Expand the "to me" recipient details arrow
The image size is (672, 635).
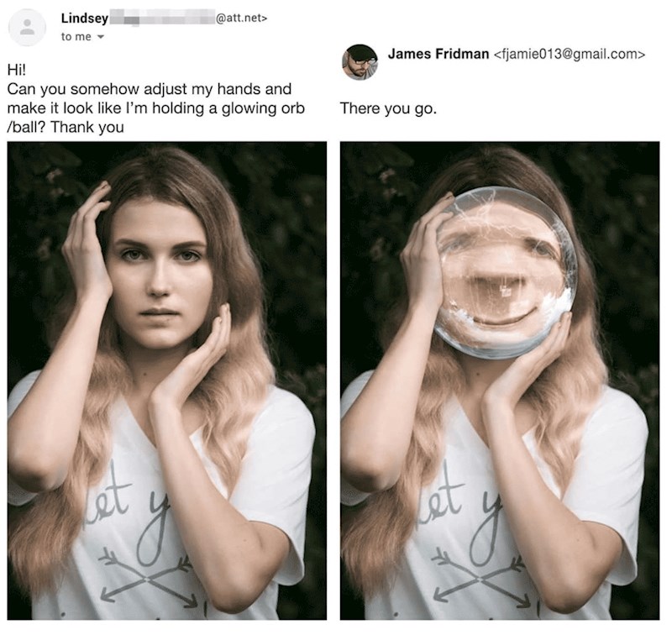[x=98, y=38]
